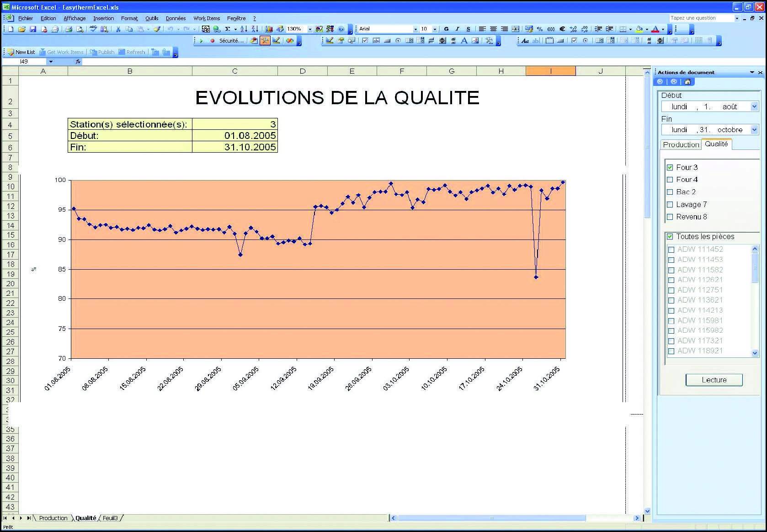The image size is (767, 532).
Task: Click the Save disk icon
Action: point(33,29)
